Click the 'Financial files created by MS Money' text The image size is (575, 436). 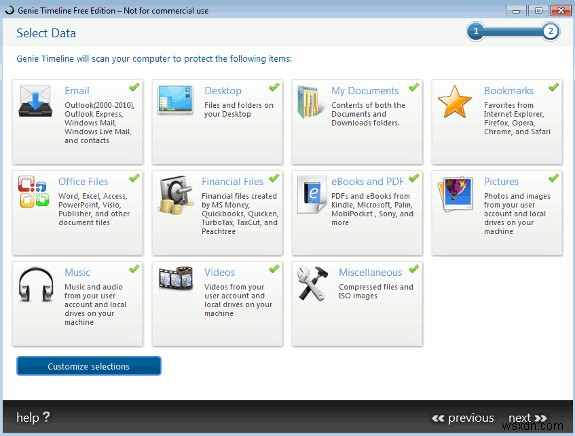pyautogui.click(x=240, y=213)
